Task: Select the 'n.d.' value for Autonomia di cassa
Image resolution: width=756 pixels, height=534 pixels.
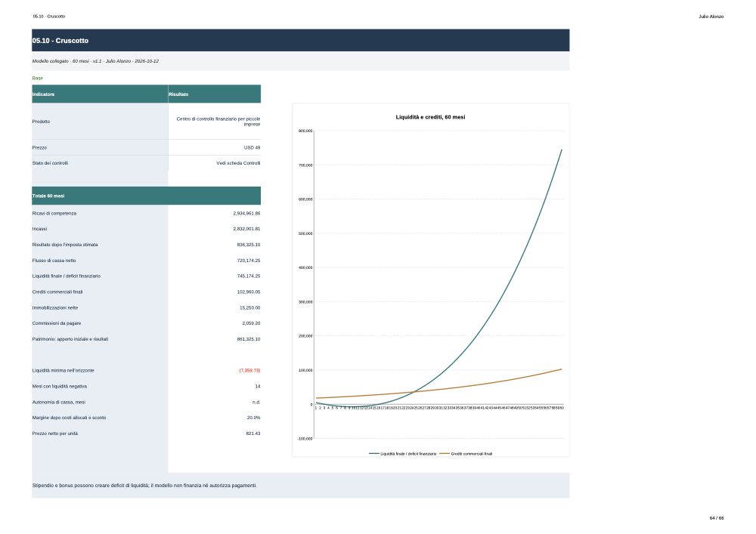Action: (256, 402)
